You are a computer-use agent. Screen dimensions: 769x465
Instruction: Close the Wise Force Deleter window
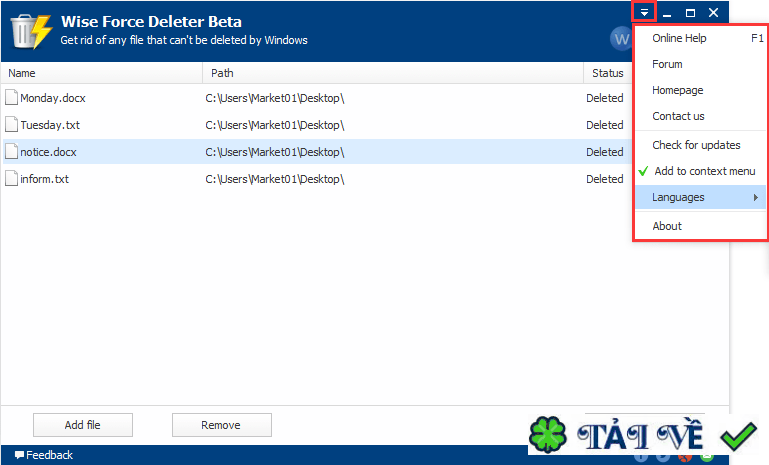(714, 13)
